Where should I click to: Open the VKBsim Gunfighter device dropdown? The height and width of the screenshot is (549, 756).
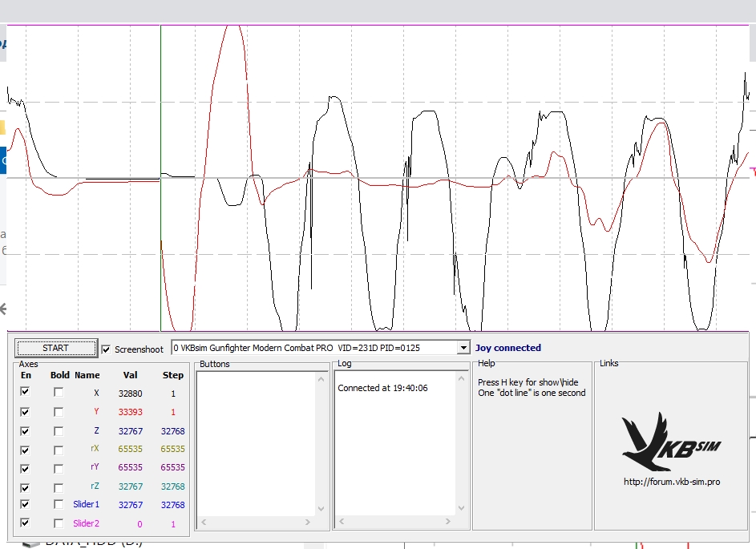coord(463,348)
